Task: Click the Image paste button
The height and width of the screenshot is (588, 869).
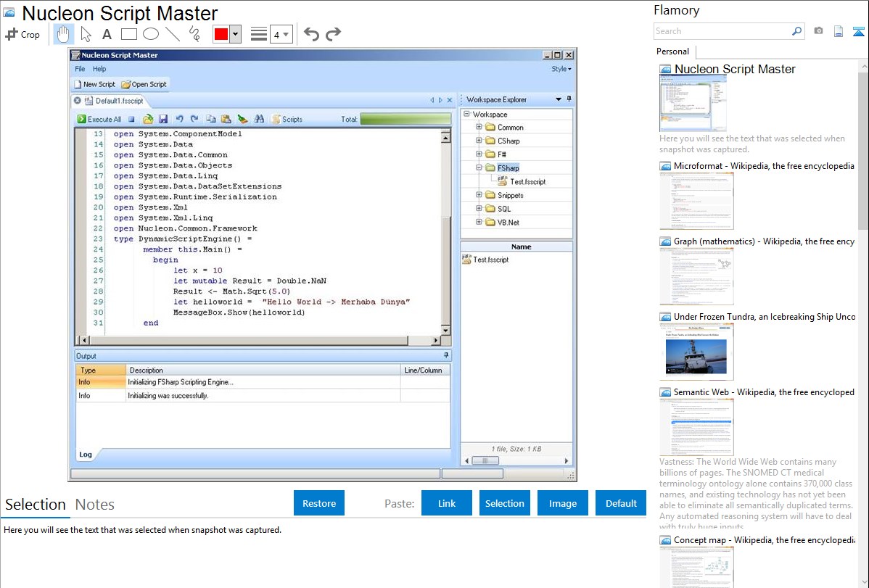Action: 563,503
